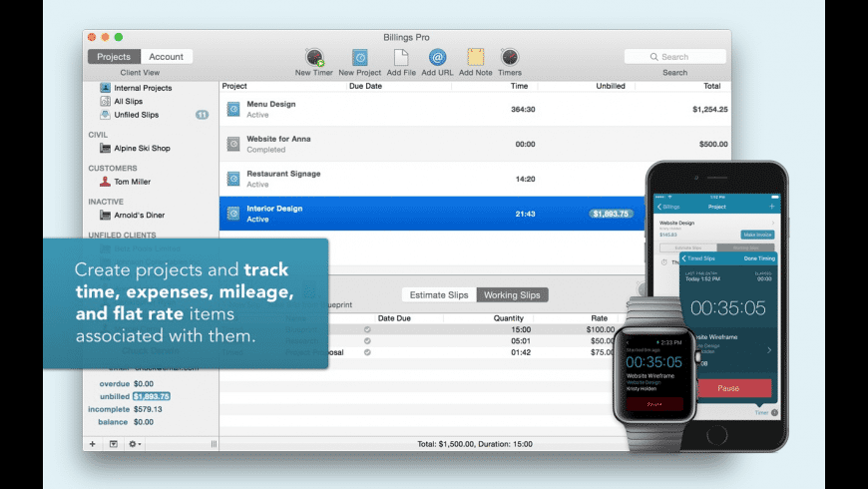
Task: Sort slips by Quantity column header
Action: [508, 318]
